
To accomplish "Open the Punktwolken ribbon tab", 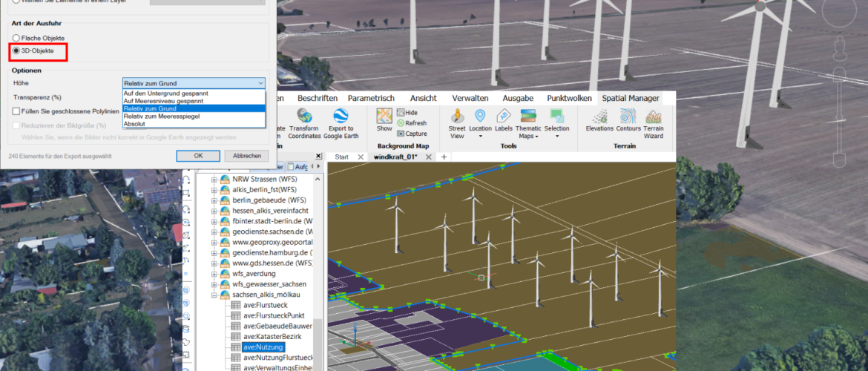I will (x=569, y=98).
